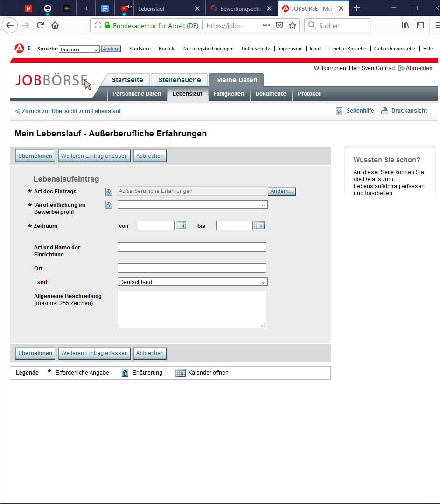Click Abbrechen button above the form
Viewport: 440px width, 504px height.
tap(150, 156)
